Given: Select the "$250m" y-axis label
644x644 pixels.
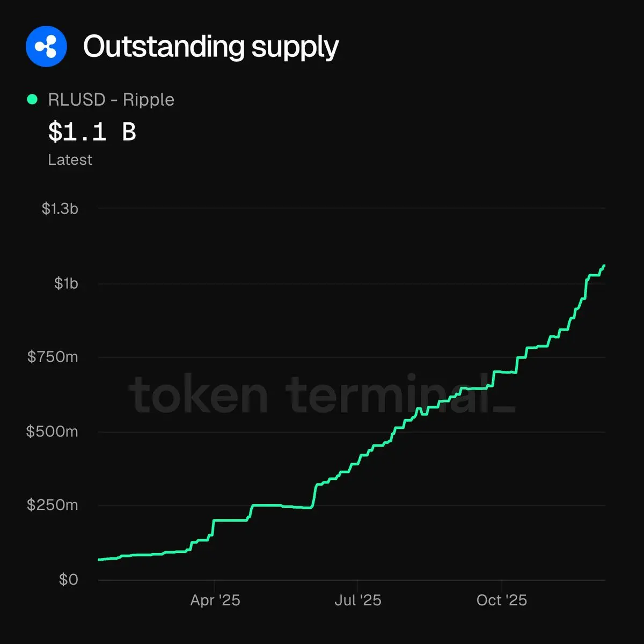Looking at the screenshot, I should [x=53, y=505].
